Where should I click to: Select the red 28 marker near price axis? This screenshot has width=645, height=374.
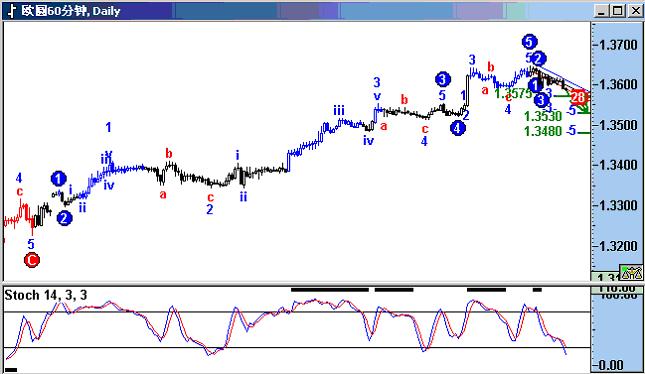click(578, 98)
